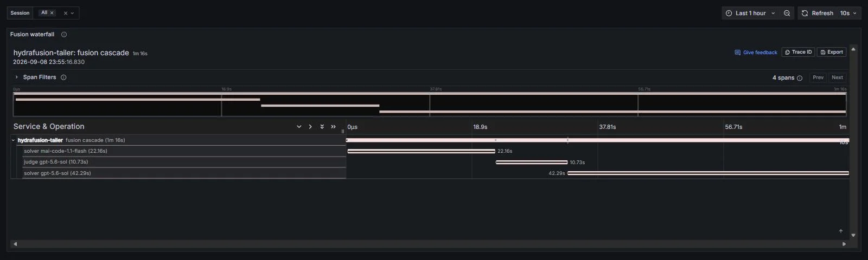Click the scroll to top arrow

point(841,231)
